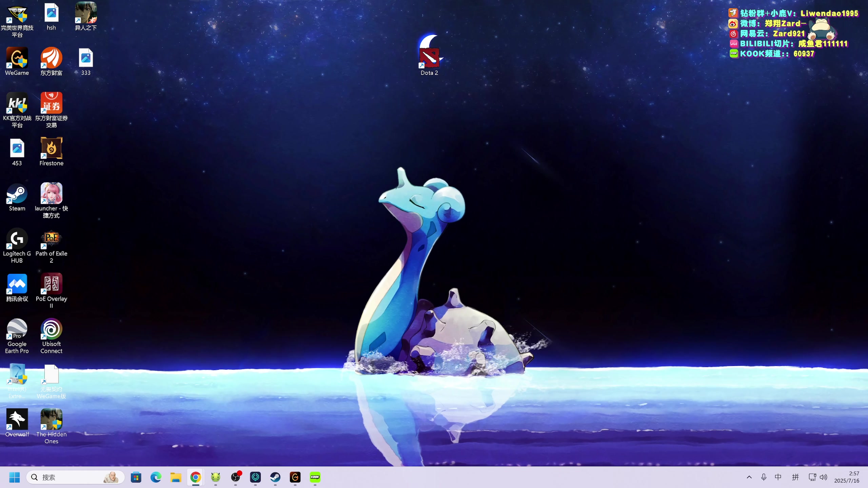Select the 333 image file

pyautogui.click(x=86, y=62)
